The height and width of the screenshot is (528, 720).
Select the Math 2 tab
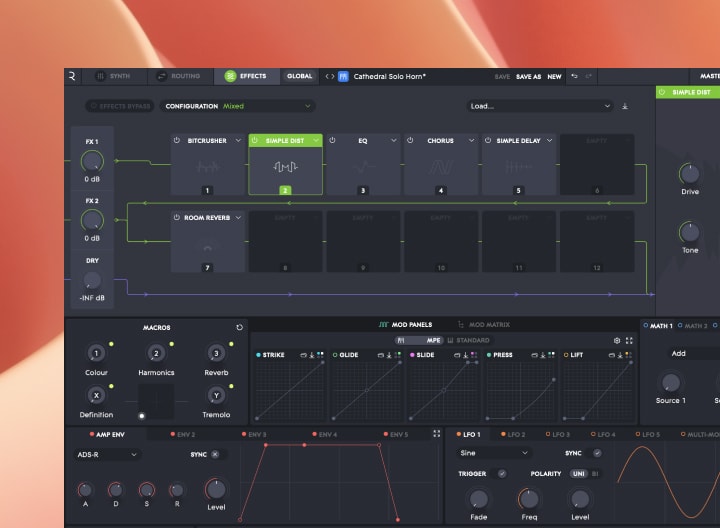[692, 326]
